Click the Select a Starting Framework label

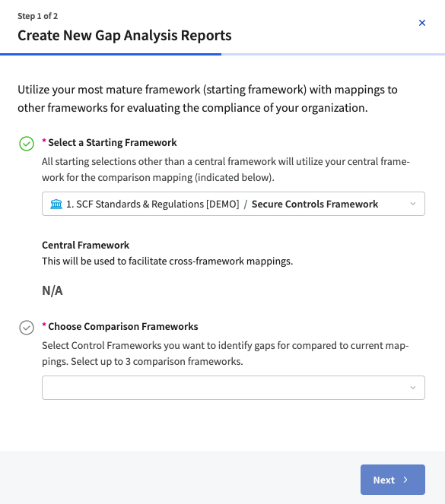[113, 142]
